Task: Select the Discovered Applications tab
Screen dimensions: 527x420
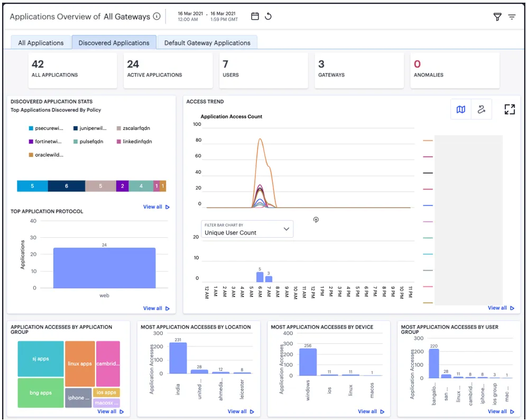Action: [114, 43]
